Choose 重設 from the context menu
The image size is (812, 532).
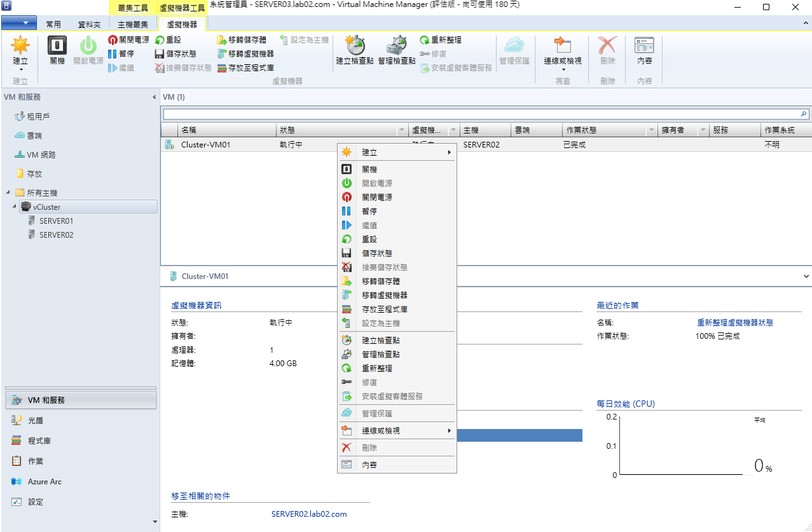tap(369, 240)
